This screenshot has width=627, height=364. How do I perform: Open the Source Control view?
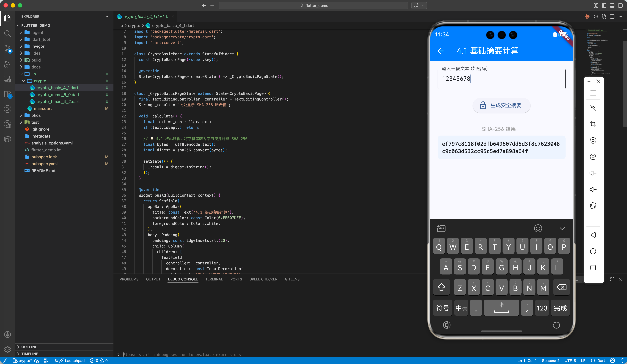click(x=8, y=49)
